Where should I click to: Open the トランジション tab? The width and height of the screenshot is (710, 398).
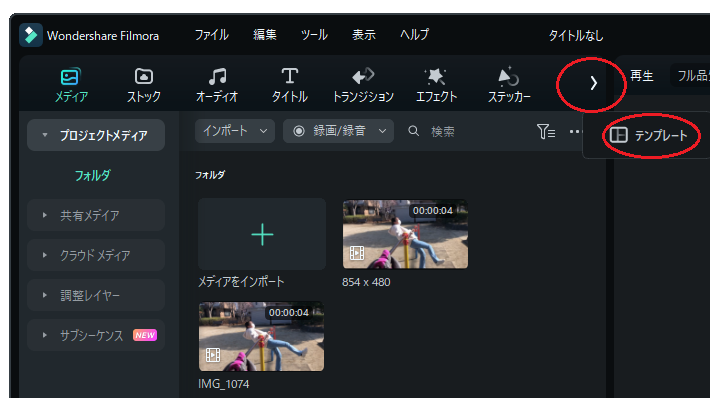click(363, 85)
